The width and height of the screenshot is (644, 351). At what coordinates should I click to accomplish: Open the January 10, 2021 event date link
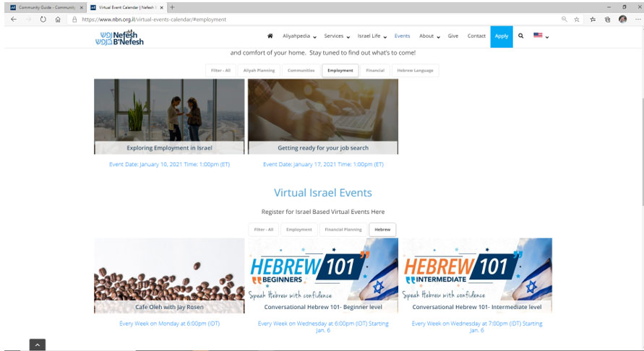pos(169,165)
